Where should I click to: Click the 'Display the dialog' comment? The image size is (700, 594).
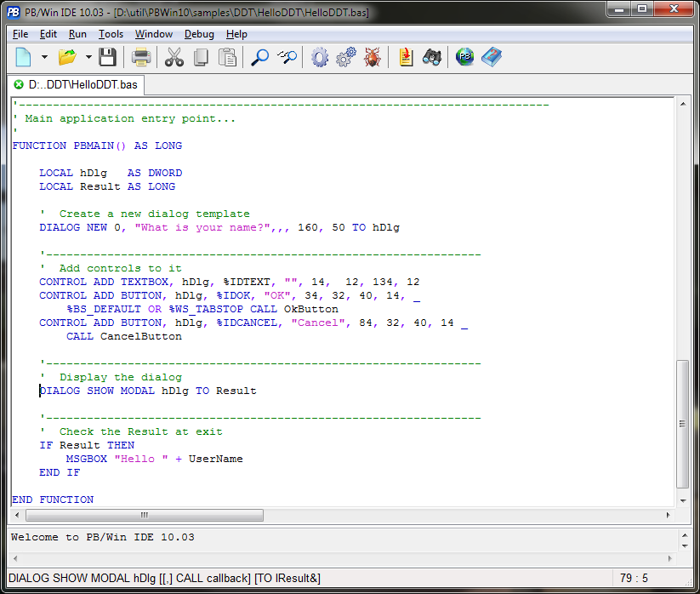[x=121, y=377]
